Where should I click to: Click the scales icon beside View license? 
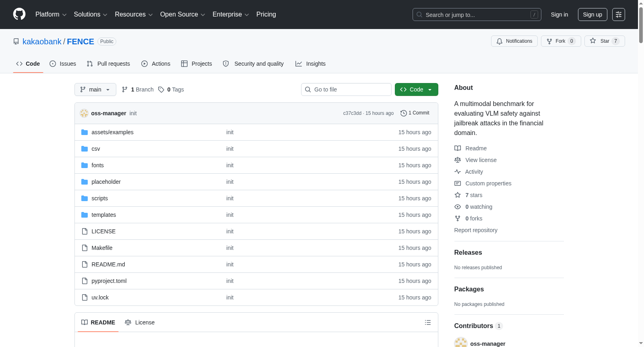(458, 160)
